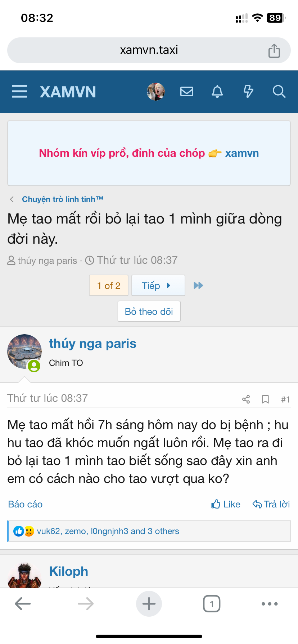
Task: Click Bỏ theo dõi to unwatch thread
Action: point(149,312)
